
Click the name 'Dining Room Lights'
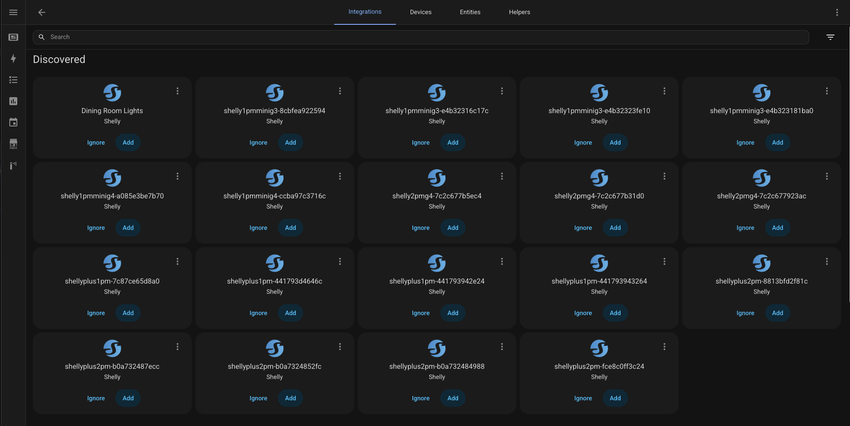pyautogui.click(x=112, y=111)
